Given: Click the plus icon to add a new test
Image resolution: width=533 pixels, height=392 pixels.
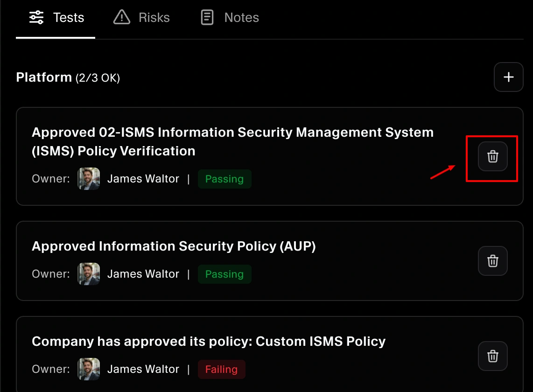Looking at the screenshot, I should [508, 77].
